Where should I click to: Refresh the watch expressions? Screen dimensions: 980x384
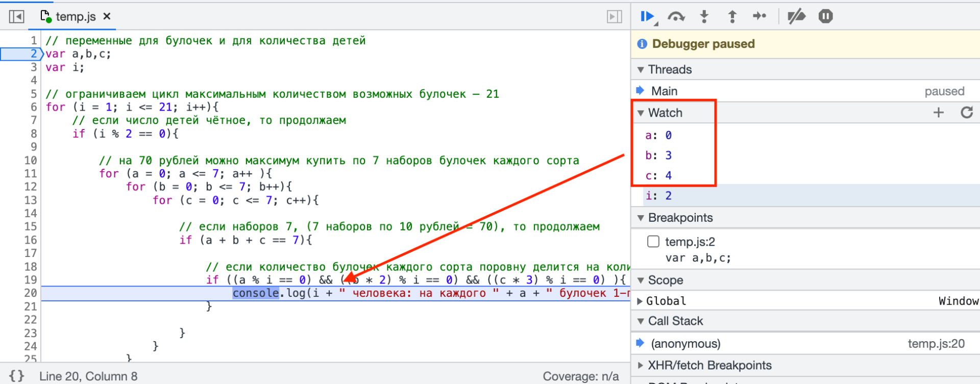pyautogui.click(x=966, y=113)
